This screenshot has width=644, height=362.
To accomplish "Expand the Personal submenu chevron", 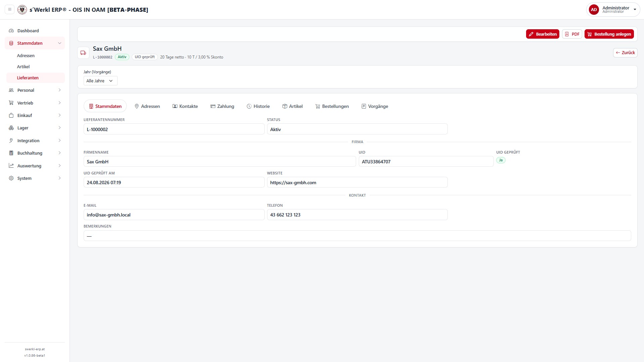I will click(59, 90).
